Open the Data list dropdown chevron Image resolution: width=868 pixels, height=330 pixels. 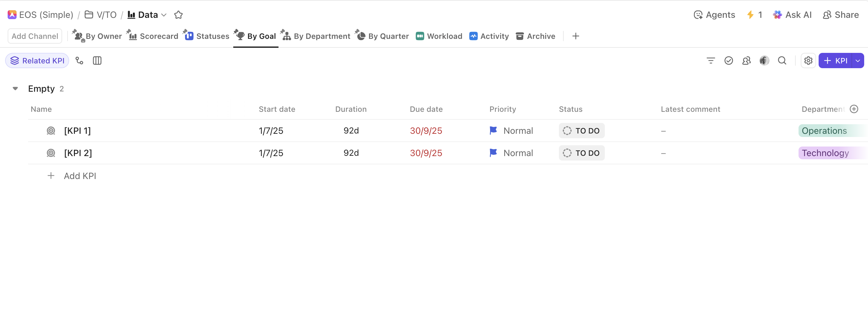pos(164,15)
